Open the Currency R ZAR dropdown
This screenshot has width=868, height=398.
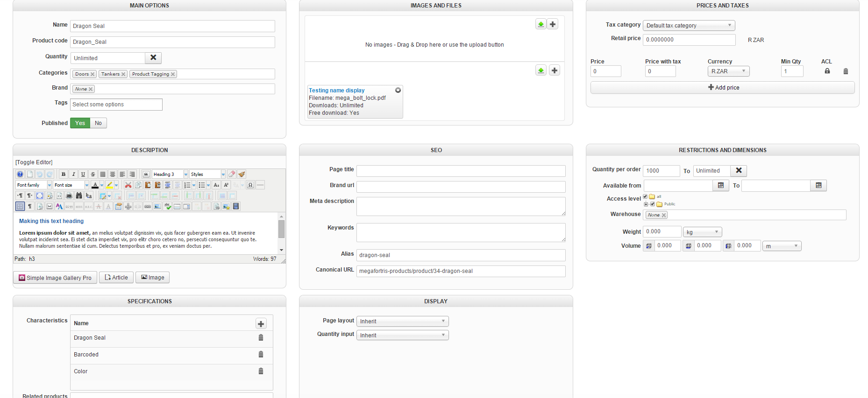[x=729, y=71]
